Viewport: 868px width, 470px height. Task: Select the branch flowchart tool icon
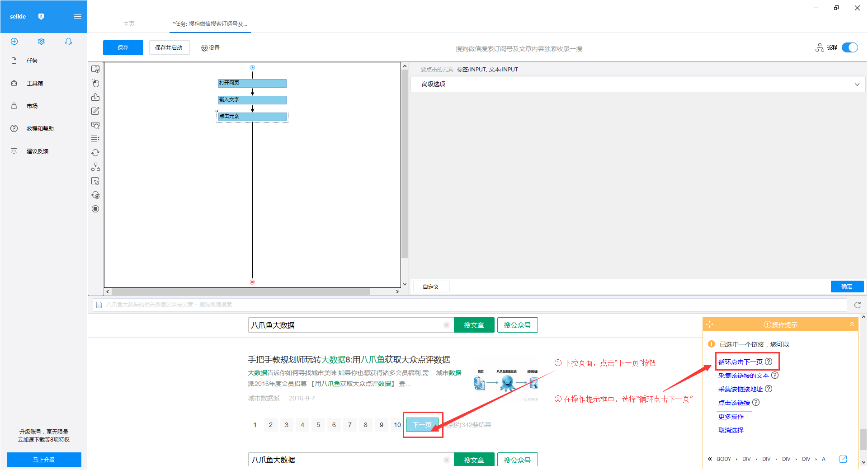click(95, 167)
